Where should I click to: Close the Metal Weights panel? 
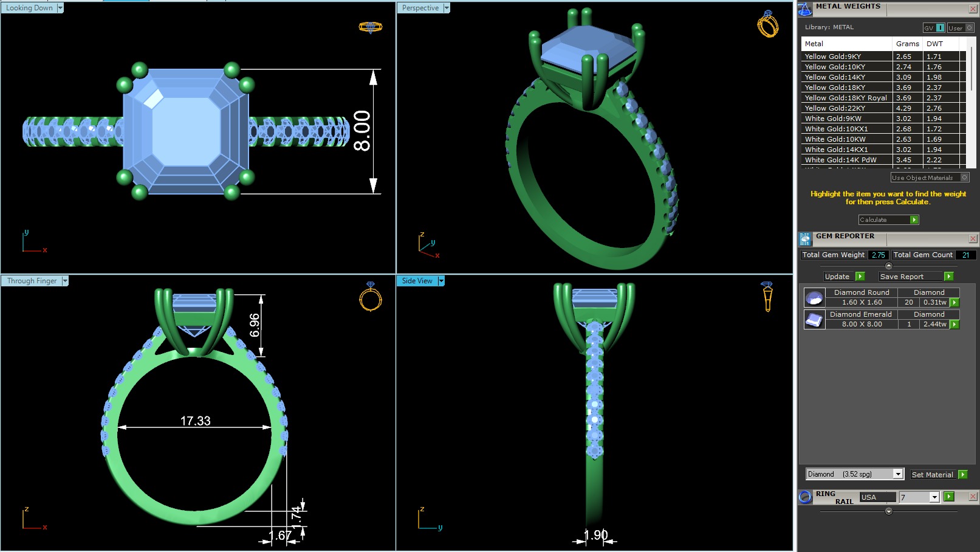point(973,9)
